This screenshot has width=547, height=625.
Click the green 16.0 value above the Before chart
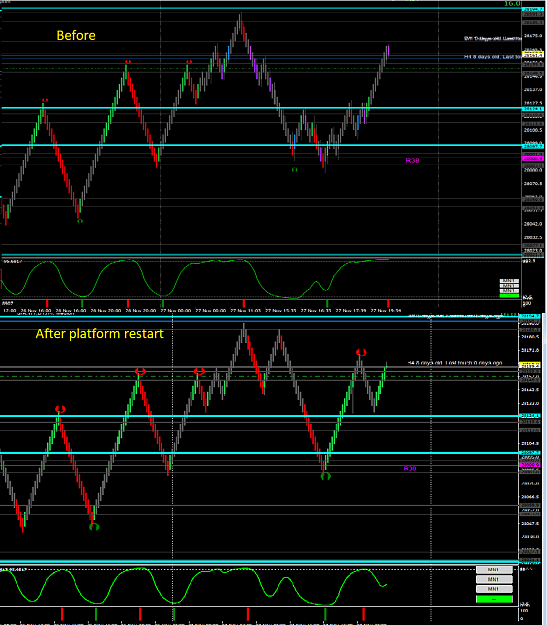click(512, 4)
